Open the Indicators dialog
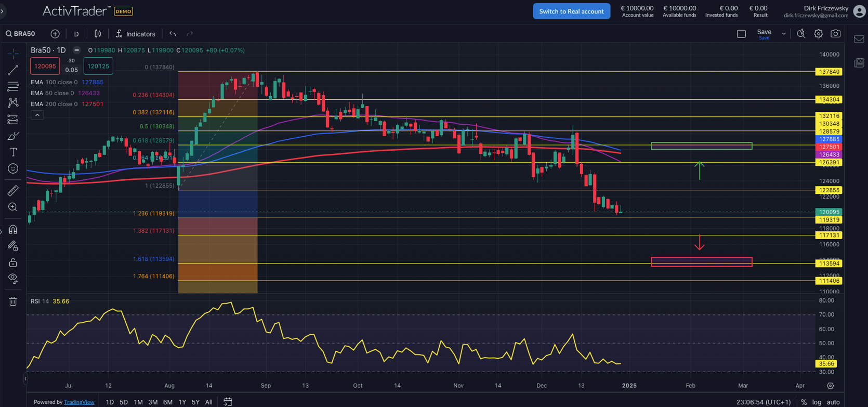 click(x=135, y=34)
